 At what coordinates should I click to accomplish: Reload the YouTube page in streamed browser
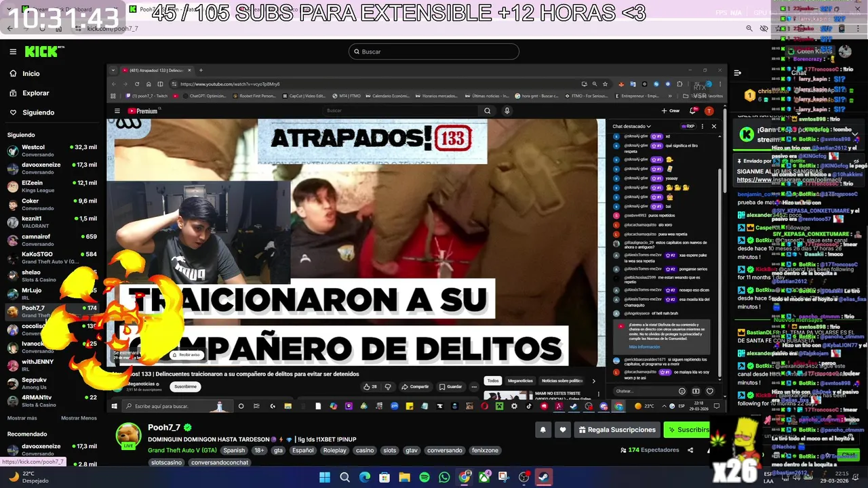click(137, 84)
